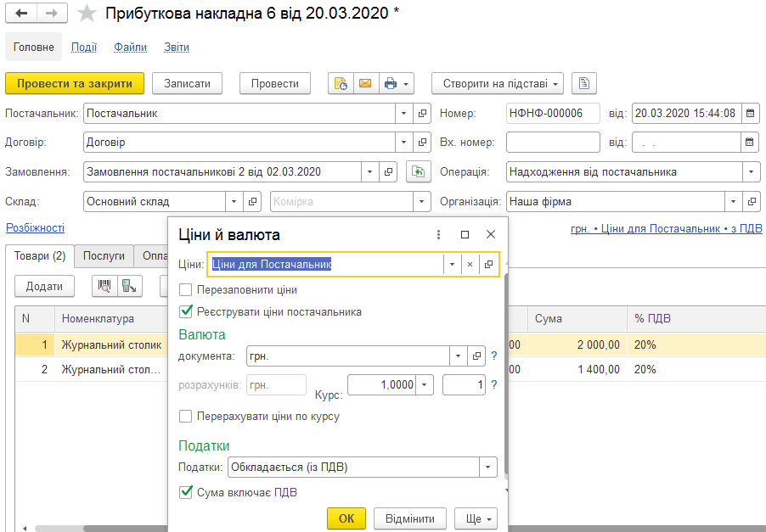Open the document report icon beside Створити на підставі
Image resolution: width=766 pixels, height=532 pixels.
(x=584, y=83)
